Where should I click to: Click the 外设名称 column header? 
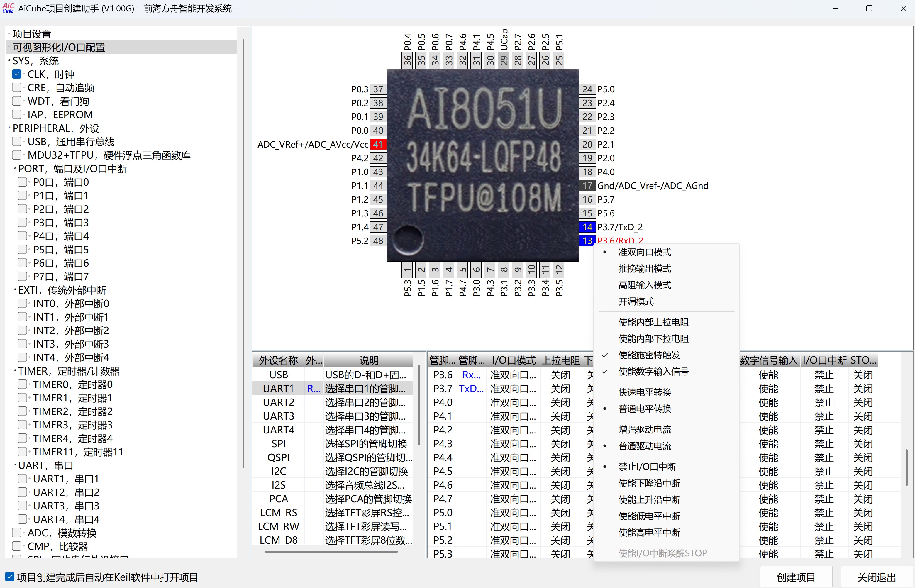tap(278, 360)
